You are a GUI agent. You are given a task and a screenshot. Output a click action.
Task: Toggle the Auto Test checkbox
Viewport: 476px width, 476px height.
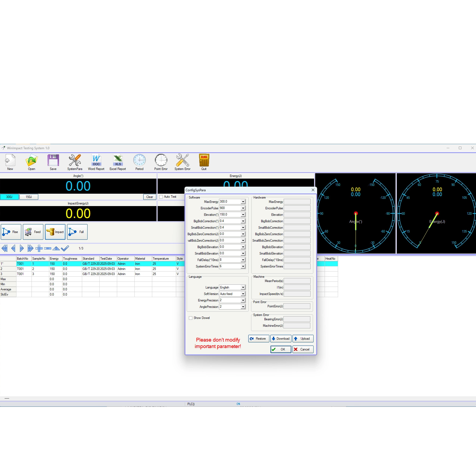click(161, 197)
